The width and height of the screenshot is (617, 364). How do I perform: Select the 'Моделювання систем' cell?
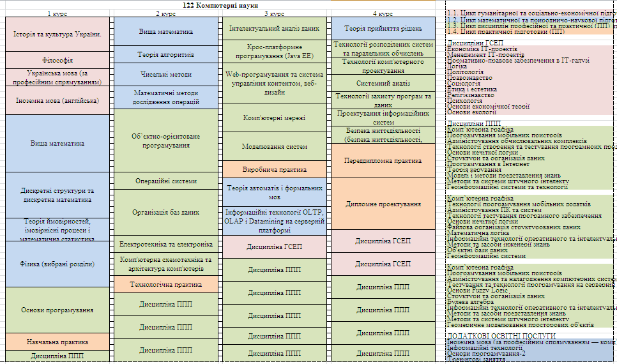[274, 146]
